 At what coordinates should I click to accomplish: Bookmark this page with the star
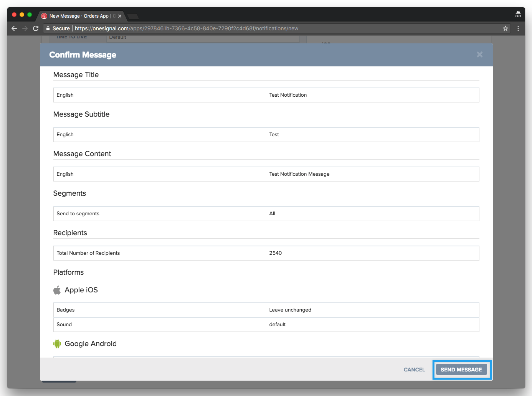click(x=506, y=28)
